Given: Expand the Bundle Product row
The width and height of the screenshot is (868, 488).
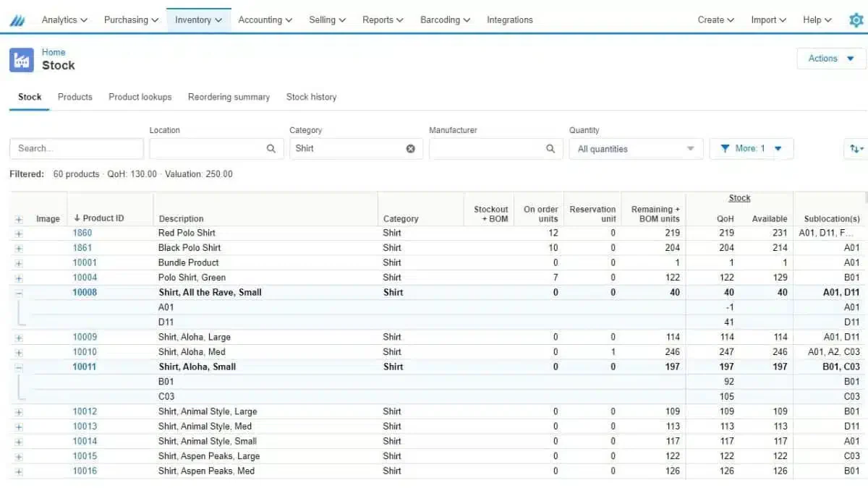Looking at the screenshot, I should [x=19, y=263].
